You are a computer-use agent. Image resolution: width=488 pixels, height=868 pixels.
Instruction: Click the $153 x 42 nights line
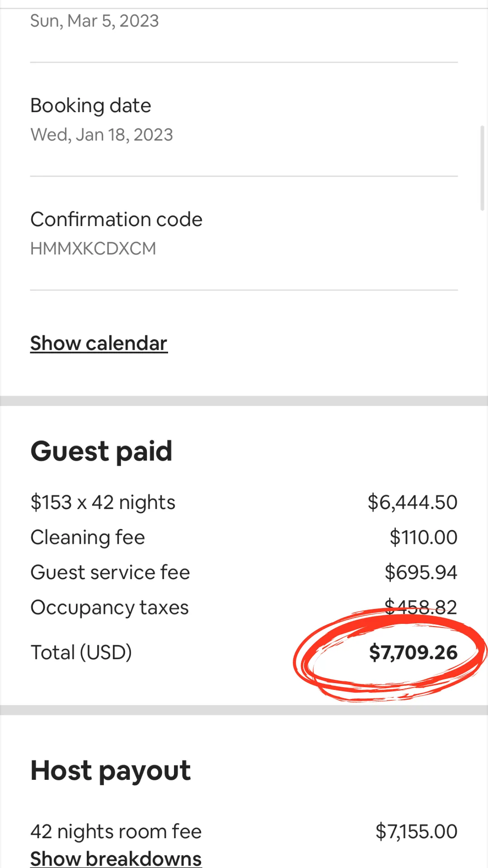point(103,503)
